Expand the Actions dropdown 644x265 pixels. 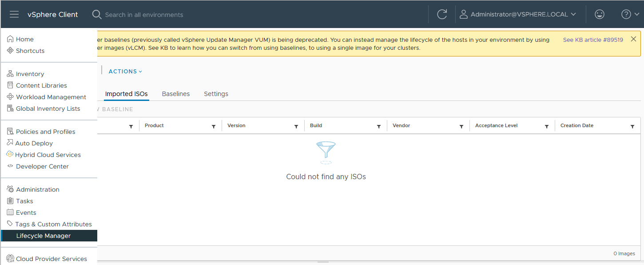pos(125,71)
